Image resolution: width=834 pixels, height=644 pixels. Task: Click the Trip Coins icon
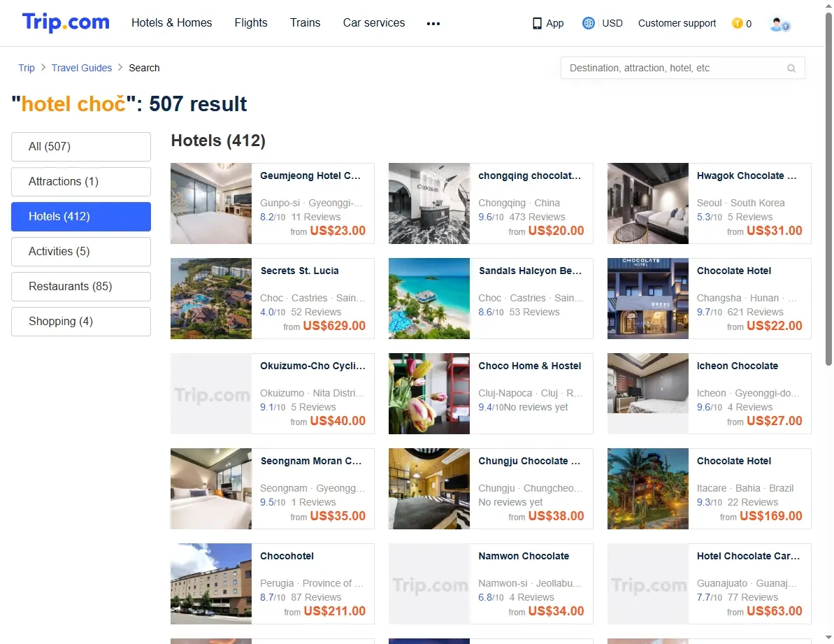tap(738, 23)
